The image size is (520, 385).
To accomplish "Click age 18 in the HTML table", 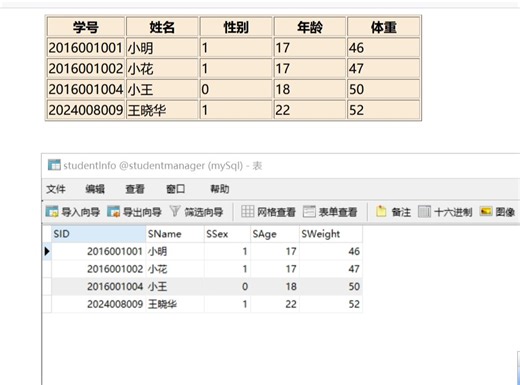I will pos(310,89).
